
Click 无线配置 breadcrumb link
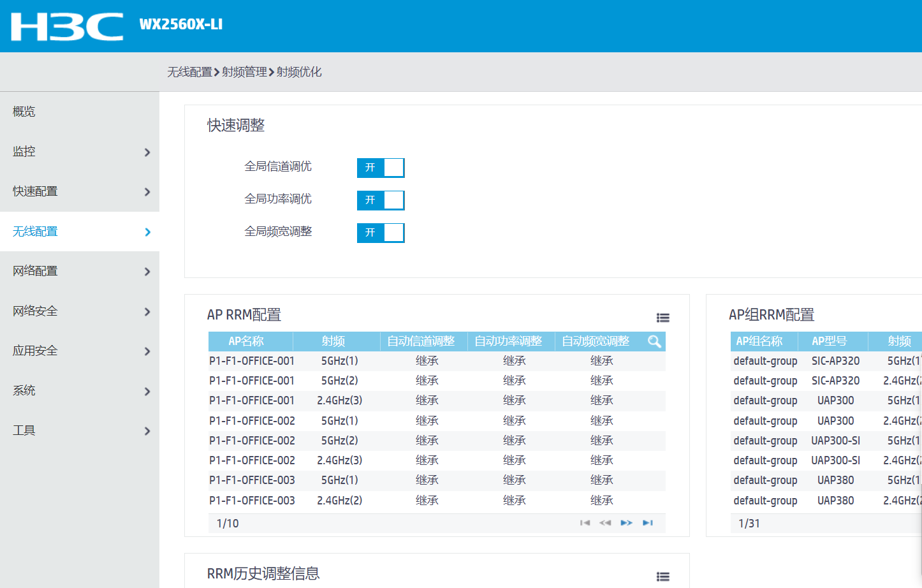[189, 72]
